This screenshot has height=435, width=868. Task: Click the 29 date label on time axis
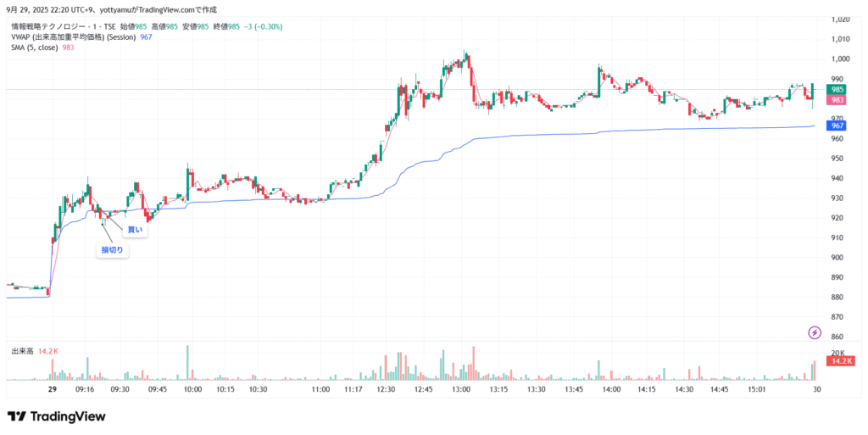pyautogui.click(x=53, y=389)
